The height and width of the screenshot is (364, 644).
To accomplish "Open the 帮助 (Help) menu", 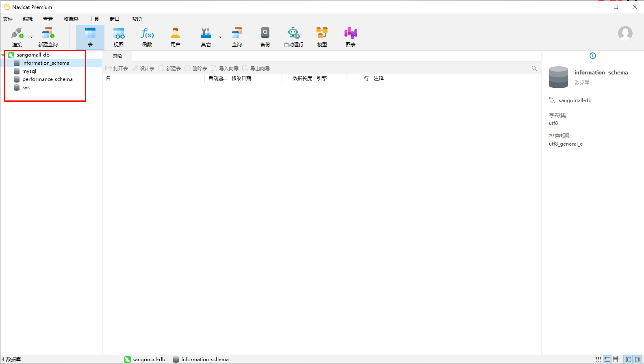I will click(137, 19).
